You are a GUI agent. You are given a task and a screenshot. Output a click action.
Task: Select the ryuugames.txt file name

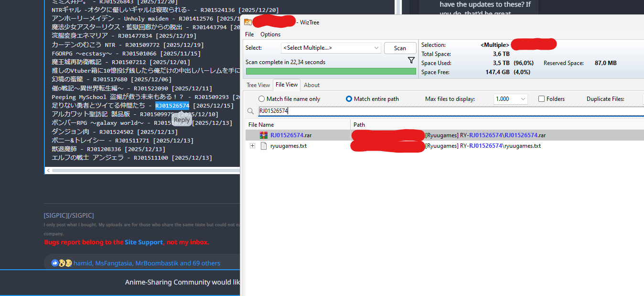(289, 146)
